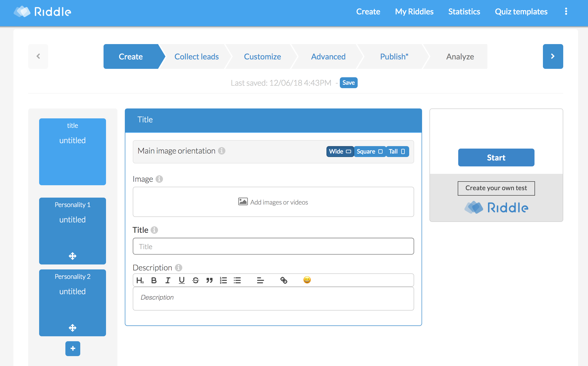Screen dimensions: 588x366
Task: Click the Description text area
Action: pyautogui.click(x=273, y=298)
